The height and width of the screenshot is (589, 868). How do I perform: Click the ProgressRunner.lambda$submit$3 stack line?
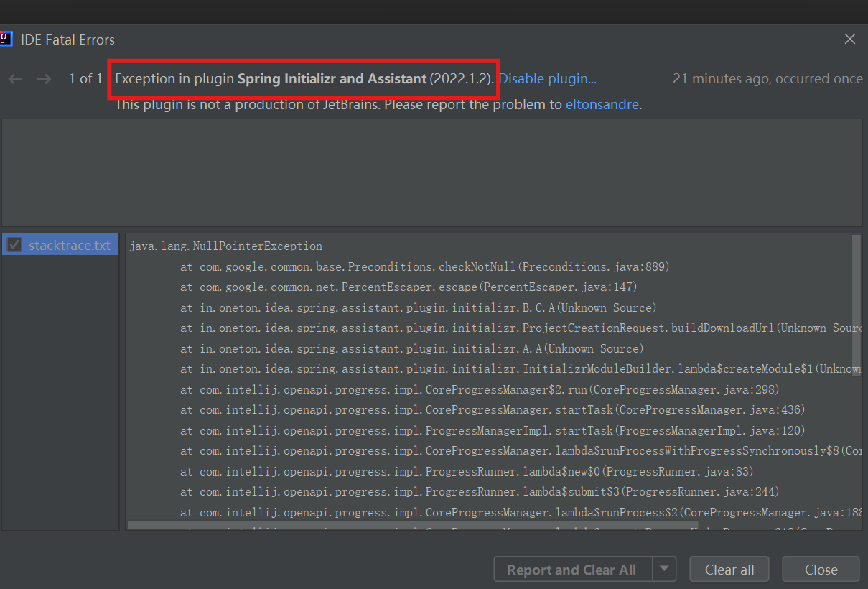point(480,491)
